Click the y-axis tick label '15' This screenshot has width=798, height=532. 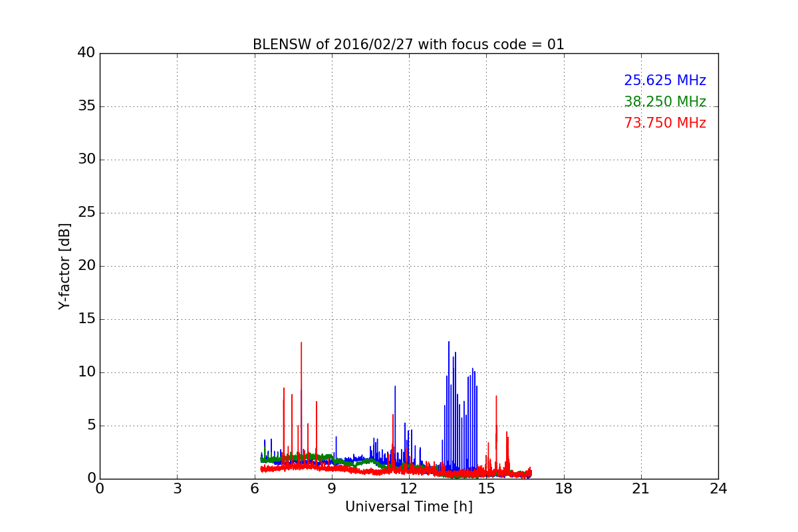click(x=86, y=319)
